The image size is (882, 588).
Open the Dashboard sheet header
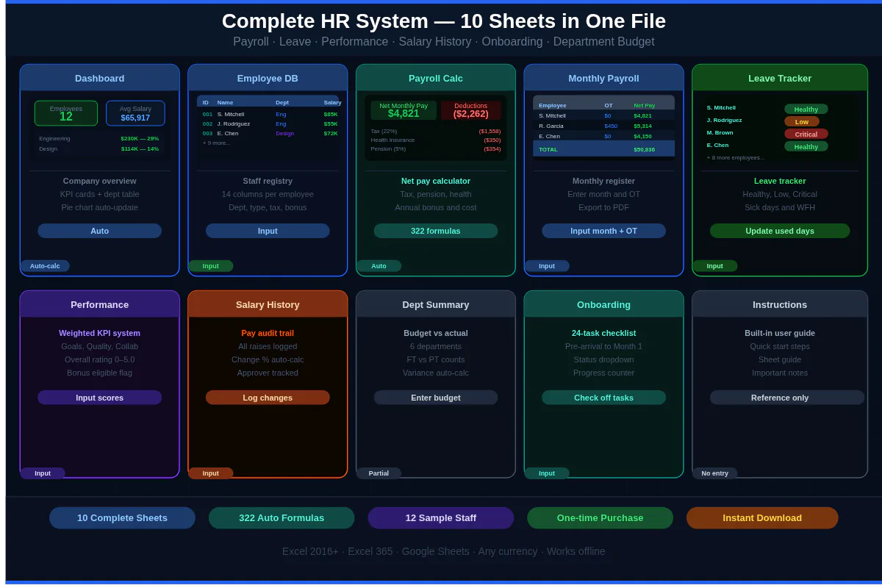coord(100,78)
